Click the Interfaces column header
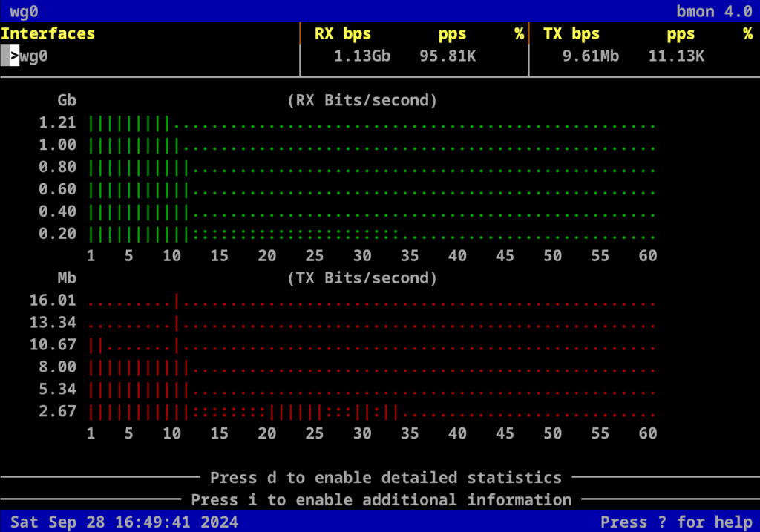Viewport: 760px width, 532px height. [x=48, y=33]
